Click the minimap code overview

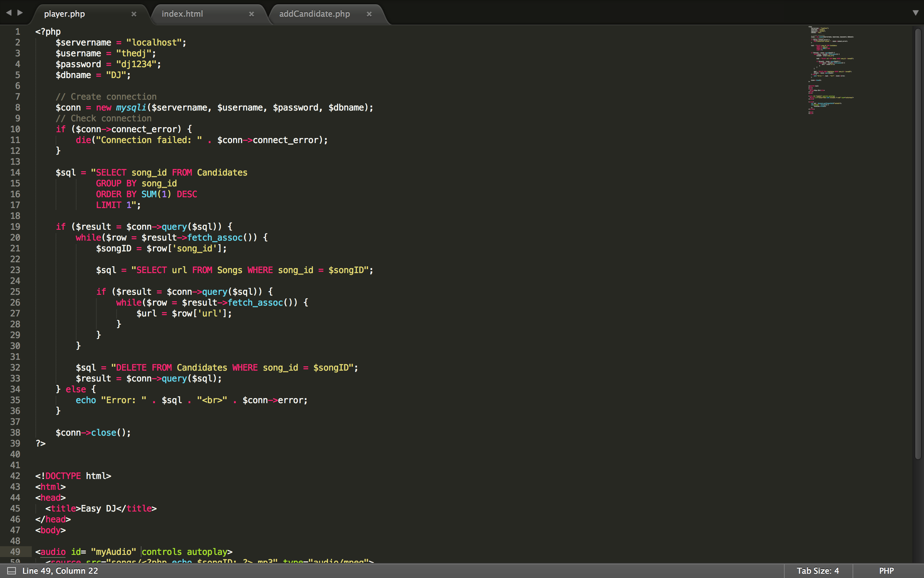pos(831,70)
